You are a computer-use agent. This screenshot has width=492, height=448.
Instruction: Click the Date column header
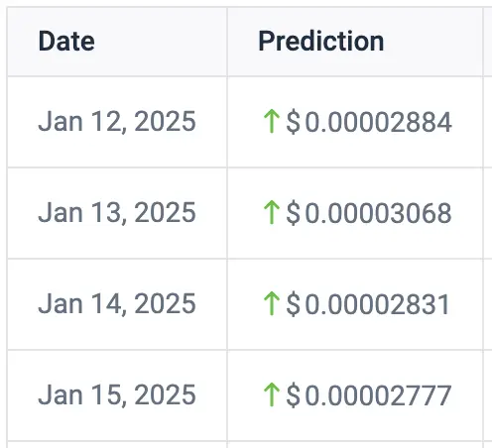click(x=66, y=41)
